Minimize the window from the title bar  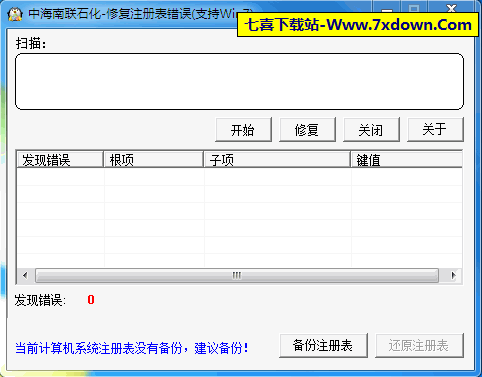tap(387, 9)
